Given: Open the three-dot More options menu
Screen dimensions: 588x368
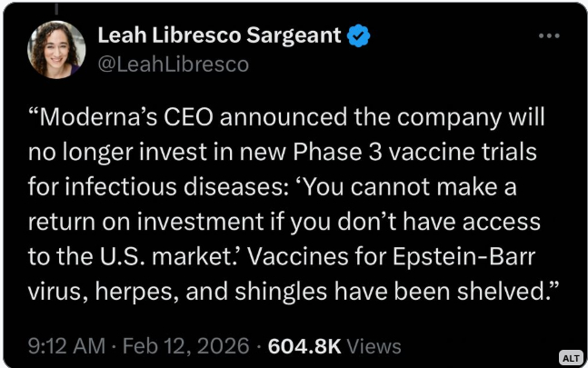Looking at the screenshot, I should tap(549, 37).
